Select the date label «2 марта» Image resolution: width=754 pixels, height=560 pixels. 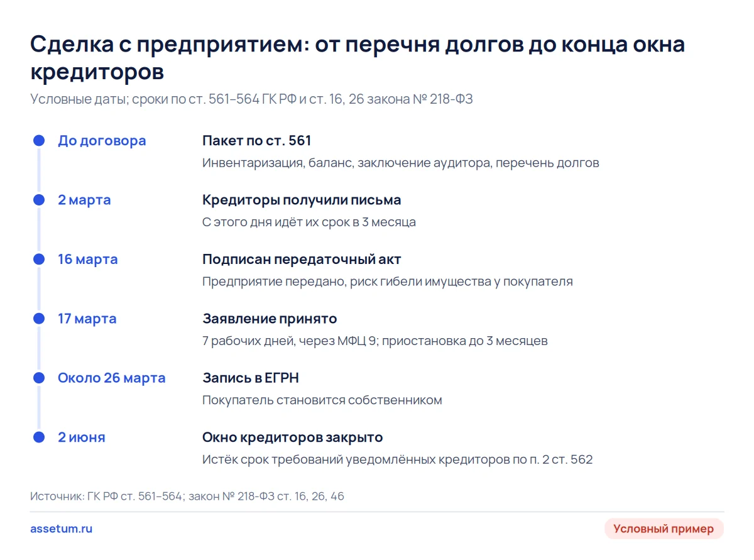[84, 200]
